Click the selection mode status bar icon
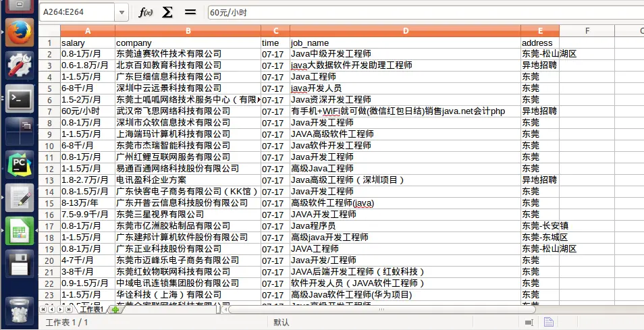 click(x=529, y=323)
